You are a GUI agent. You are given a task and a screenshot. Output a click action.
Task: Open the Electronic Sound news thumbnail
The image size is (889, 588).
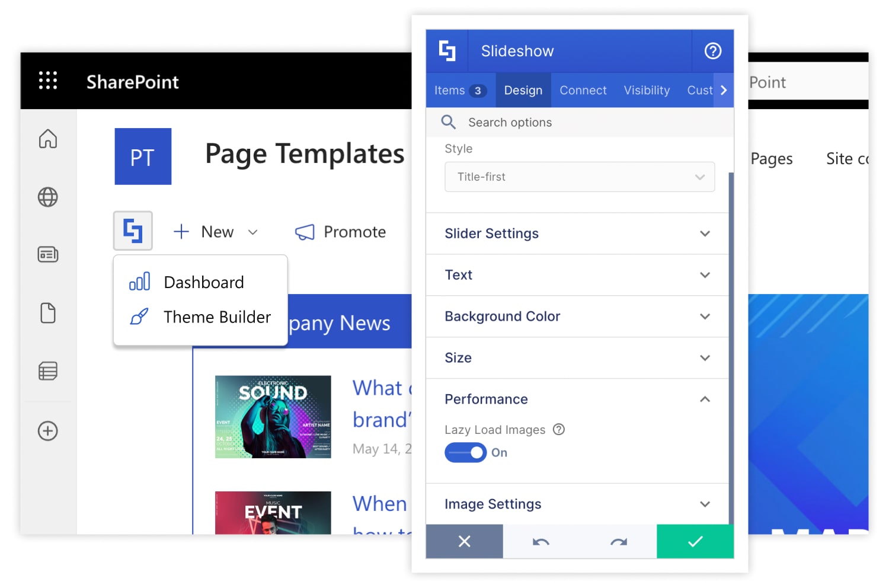click(273, 417)
